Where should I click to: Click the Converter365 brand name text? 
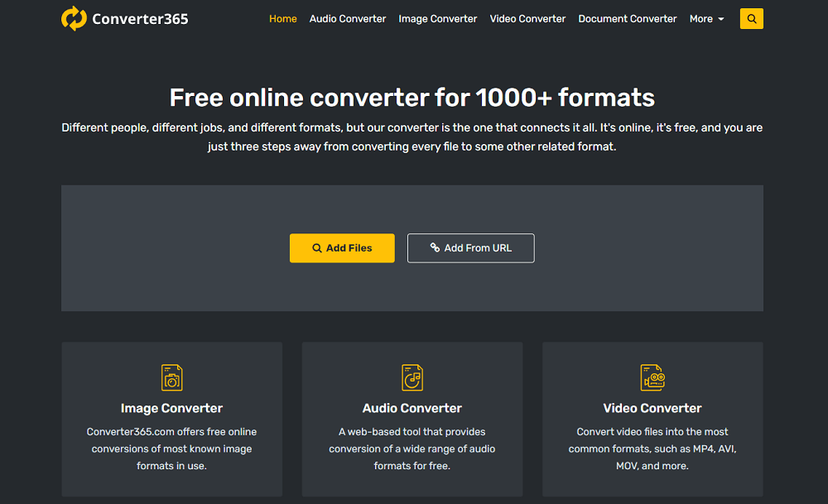coord(140,19)
